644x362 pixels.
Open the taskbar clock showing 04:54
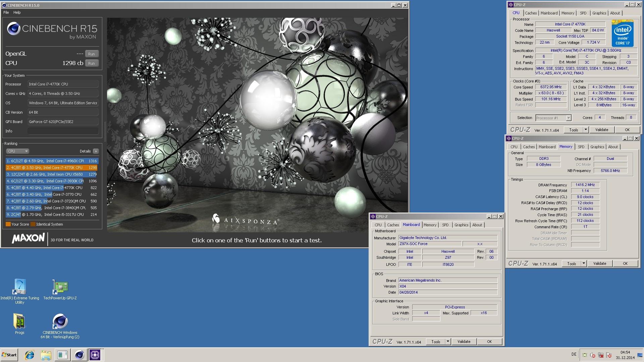coord(625,355)
